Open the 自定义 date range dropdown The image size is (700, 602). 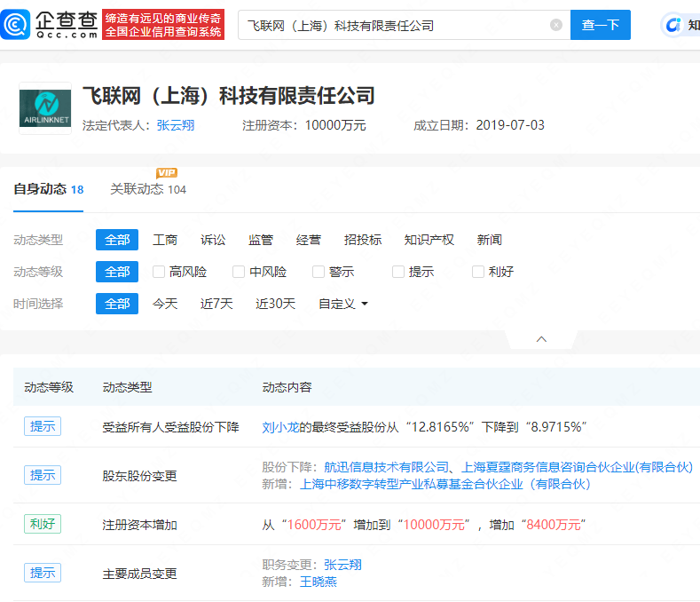(x=342, y=304)
